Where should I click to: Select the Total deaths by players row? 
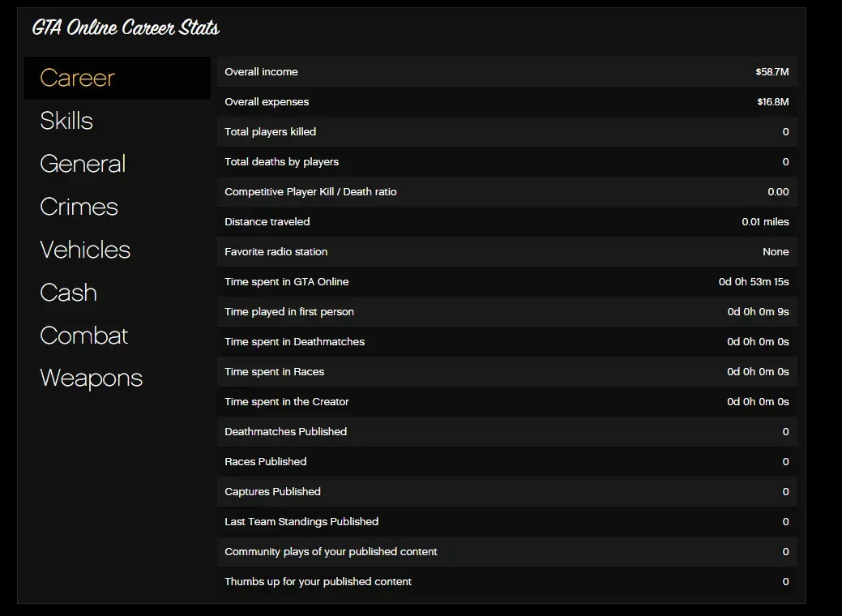tap(506, 162)
